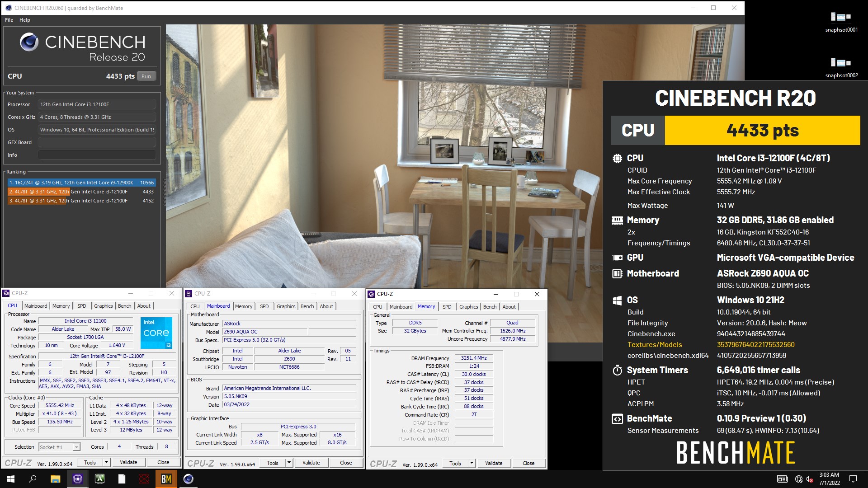Image resolution: width=868 pixels, height=488 pixels.
Task: Click Validate in Memory CPU-Z window
Action: [x=494, y=463]
